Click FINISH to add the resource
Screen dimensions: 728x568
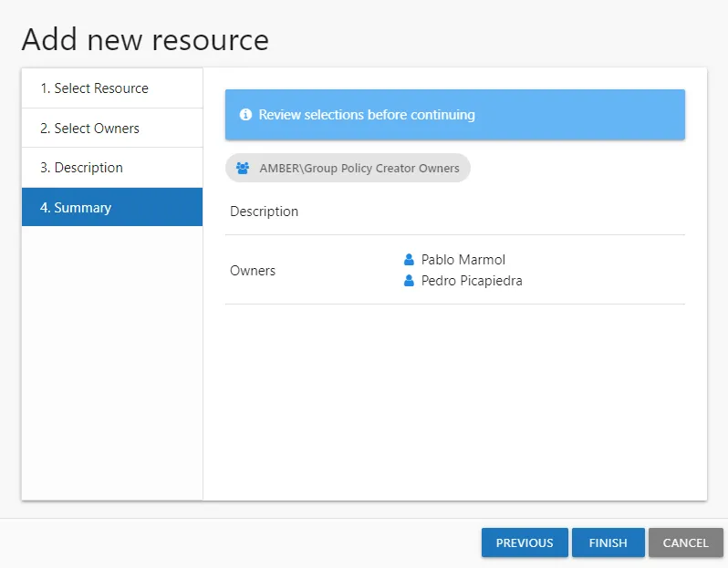pyautogui.click(x=608, y=542)
